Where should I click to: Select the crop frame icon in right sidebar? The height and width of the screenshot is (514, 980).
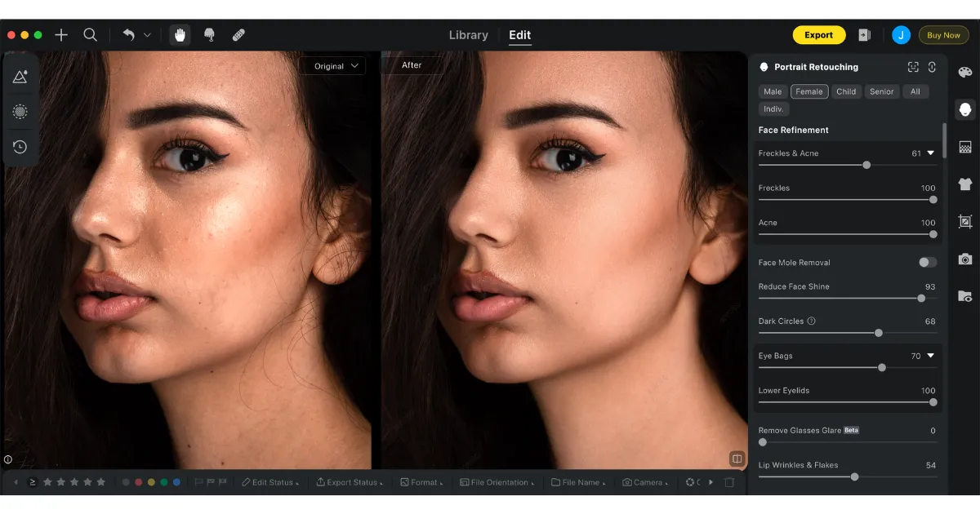964,221
